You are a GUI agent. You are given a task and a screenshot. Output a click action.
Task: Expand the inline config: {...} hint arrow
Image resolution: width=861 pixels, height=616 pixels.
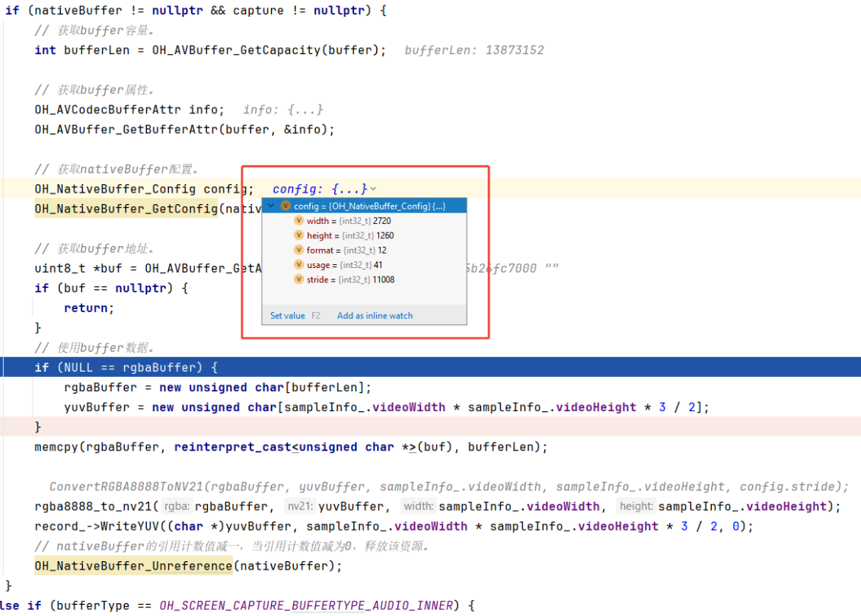373,189
